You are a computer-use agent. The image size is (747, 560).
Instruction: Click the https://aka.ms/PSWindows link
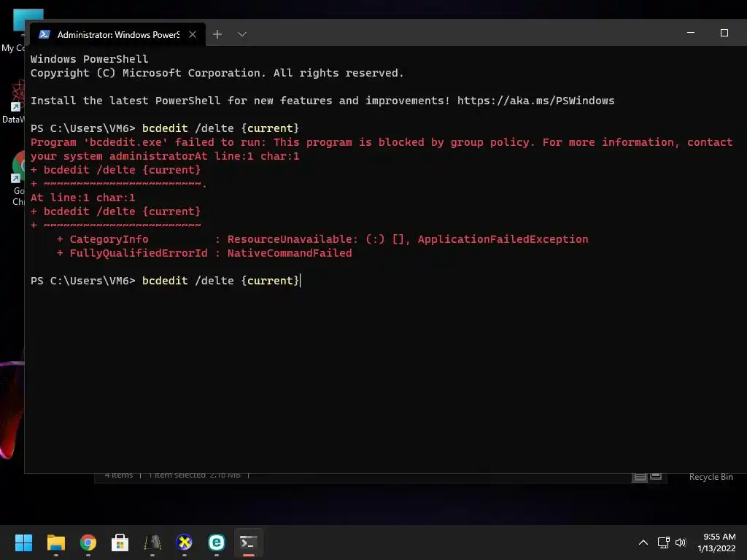(535, 101)
